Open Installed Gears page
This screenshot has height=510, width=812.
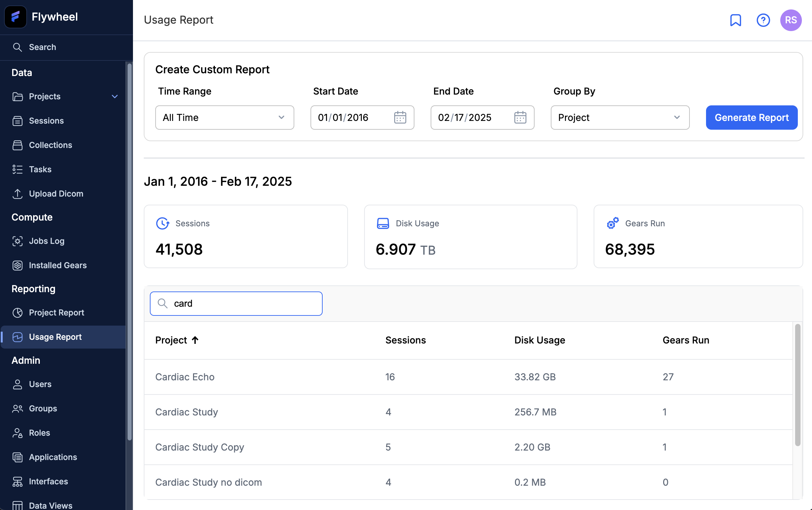tap(58, 265)
